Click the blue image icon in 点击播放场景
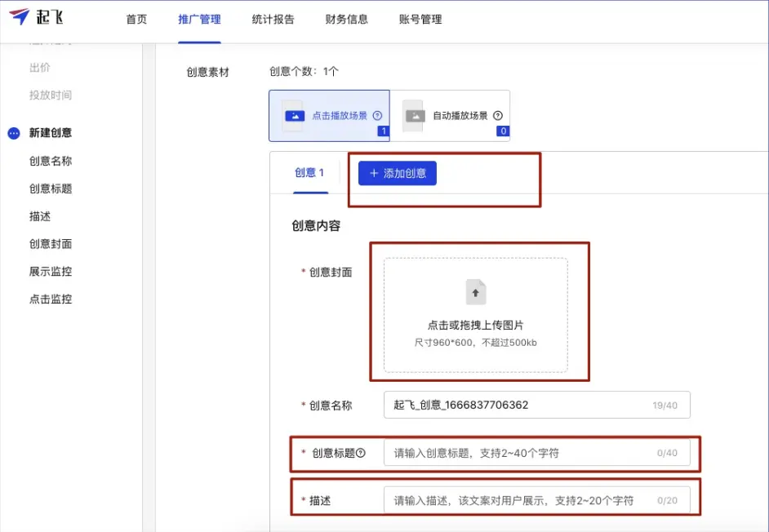769x532 pixels. point(295,116)
